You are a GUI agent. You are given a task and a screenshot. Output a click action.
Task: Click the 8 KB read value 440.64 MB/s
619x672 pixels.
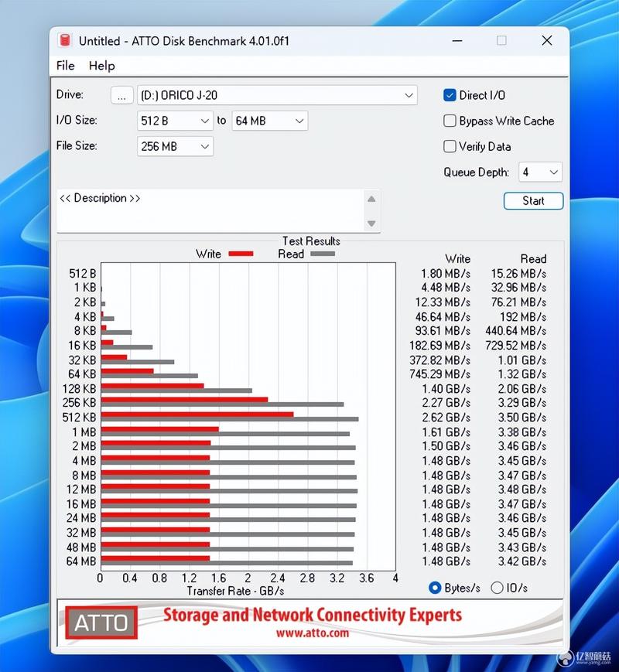click(515, 331)
